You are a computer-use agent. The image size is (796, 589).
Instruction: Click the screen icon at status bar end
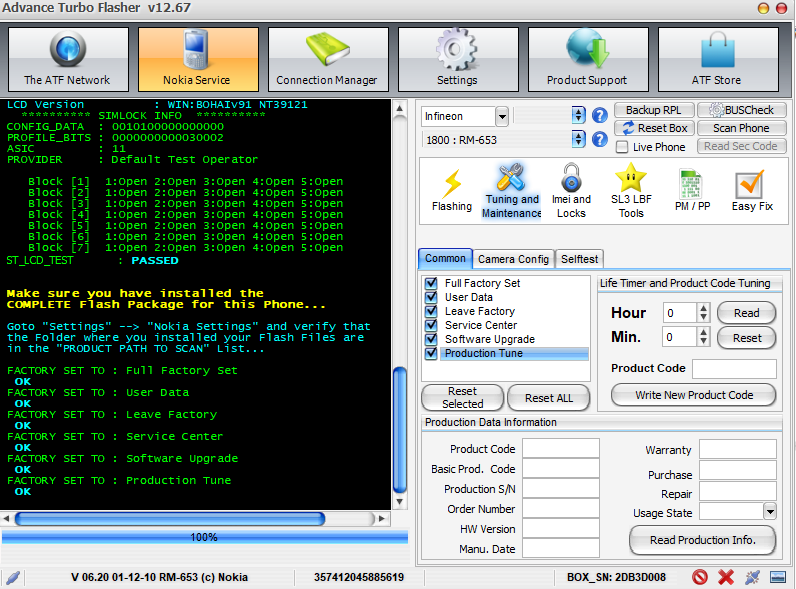pyautogui.click(x=778, y=577)
